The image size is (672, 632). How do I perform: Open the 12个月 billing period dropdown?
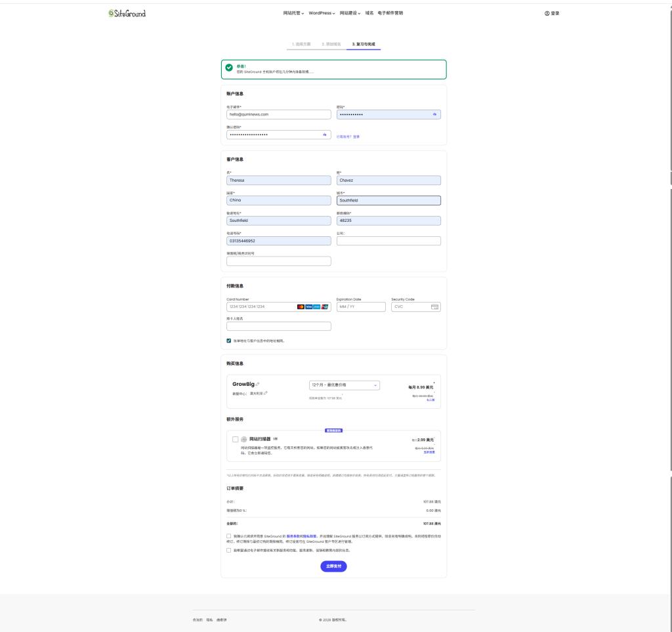[x=344, y=385]
